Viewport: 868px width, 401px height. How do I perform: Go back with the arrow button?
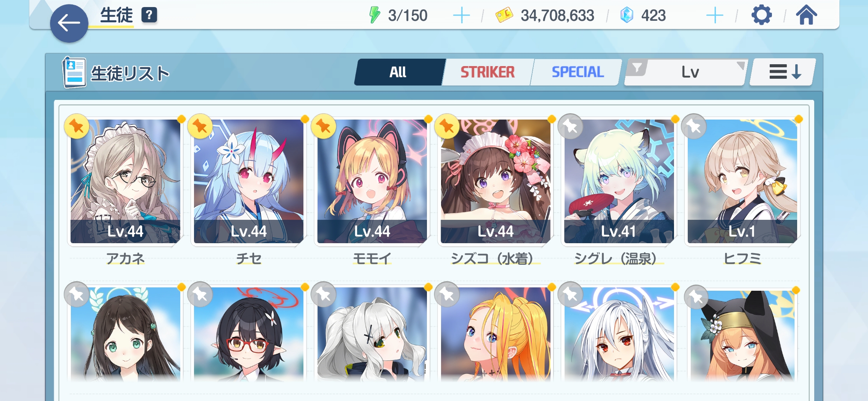point(69,23)
